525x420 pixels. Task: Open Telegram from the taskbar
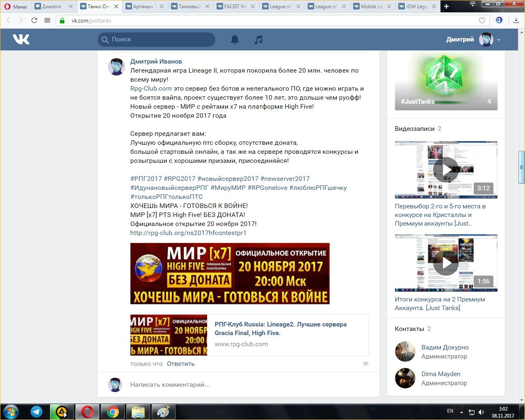[37, 411]
